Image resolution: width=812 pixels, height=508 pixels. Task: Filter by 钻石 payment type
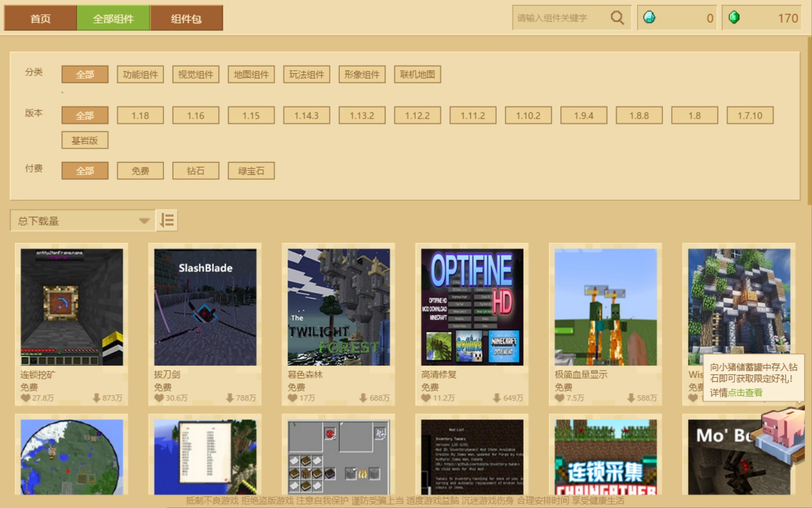coord(196,171)
